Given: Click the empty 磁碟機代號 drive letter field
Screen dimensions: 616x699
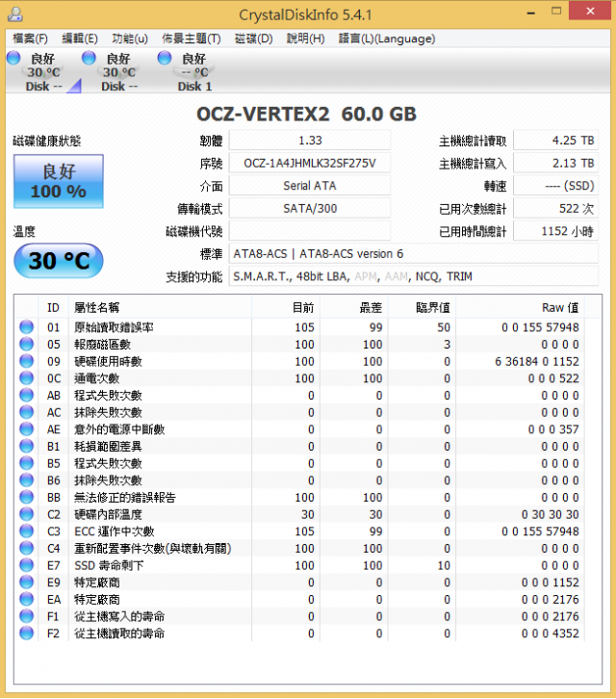Looking at the screenshot, I should click(x=310, y=231).
